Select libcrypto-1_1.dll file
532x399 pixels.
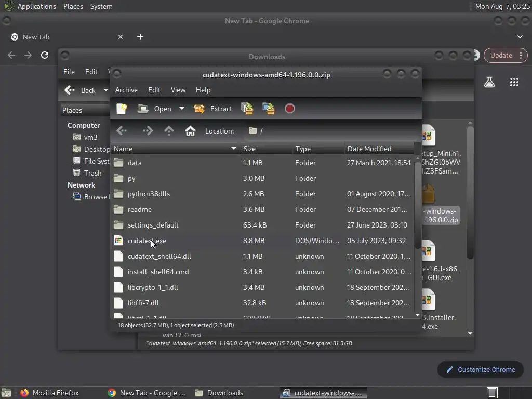pyautogui.click(x=262, y=288)
